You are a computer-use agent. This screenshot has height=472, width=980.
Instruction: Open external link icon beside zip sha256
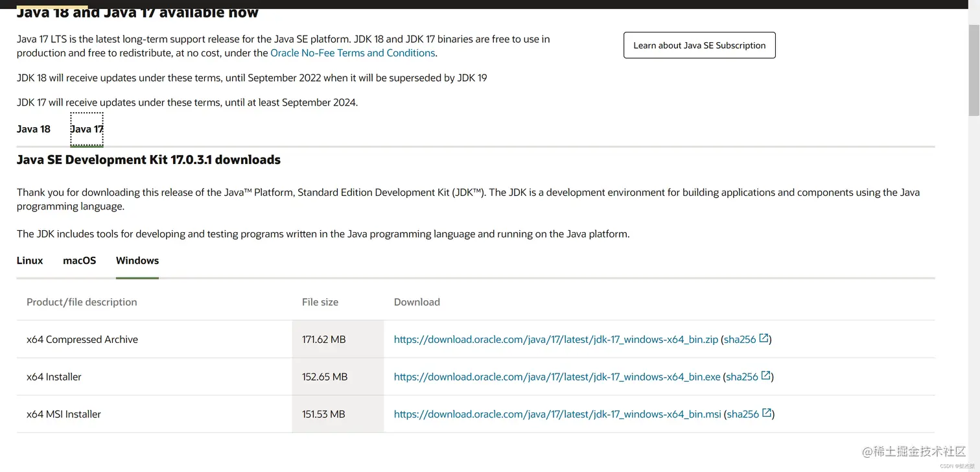[764, 338]
